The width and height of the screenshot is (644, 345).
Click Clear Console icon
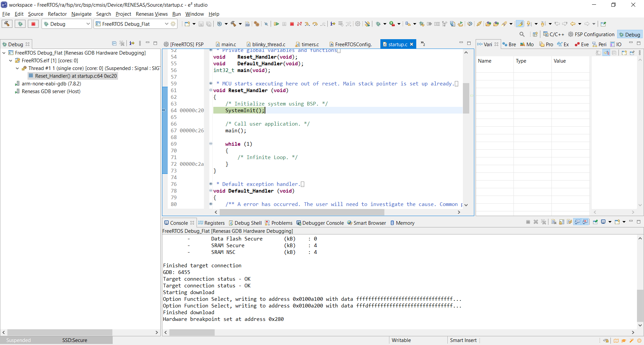[x=554, y=222]
